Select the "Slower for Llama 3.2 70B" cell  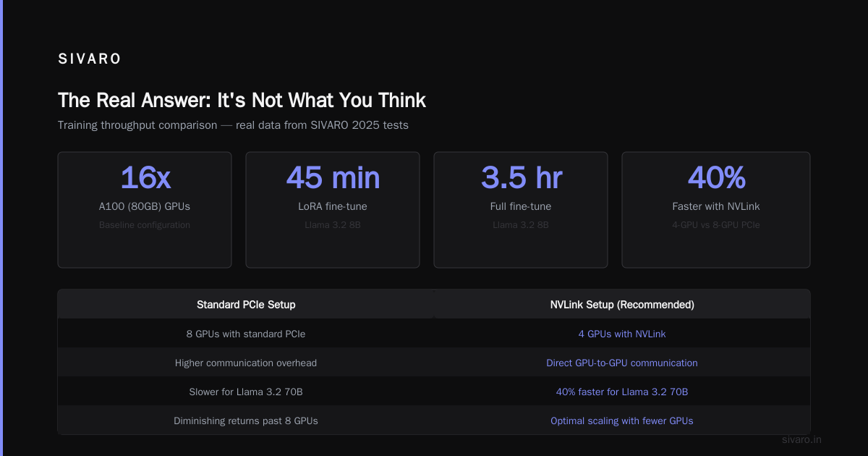246,392
